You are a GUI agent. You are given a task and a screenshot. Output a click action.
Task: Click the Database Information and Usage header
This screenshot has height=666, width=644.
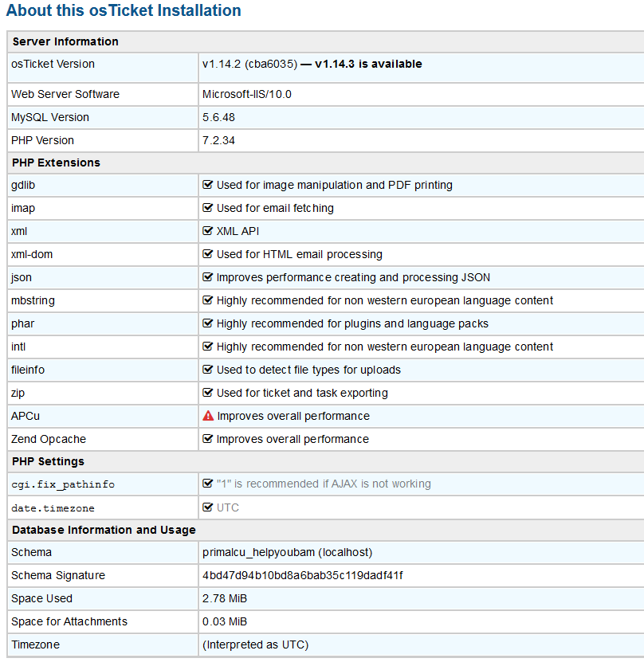104,530
